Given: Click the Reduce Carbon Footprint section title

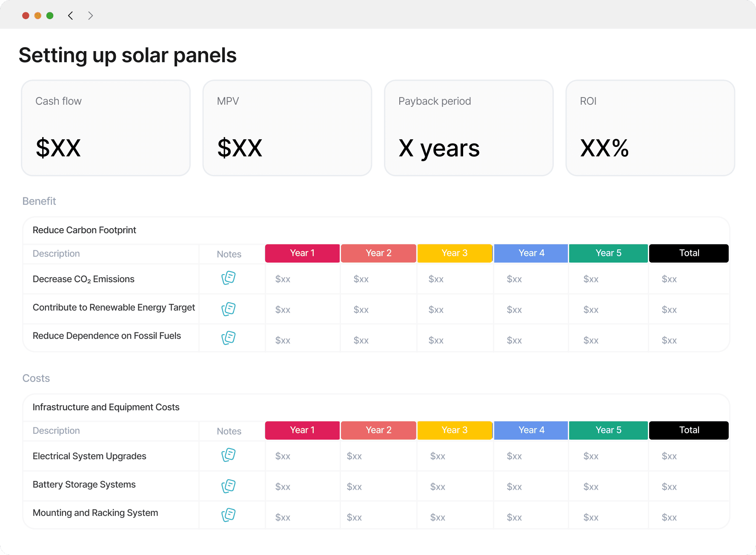Looking at the screenshot, I should [x=84, y=230].
